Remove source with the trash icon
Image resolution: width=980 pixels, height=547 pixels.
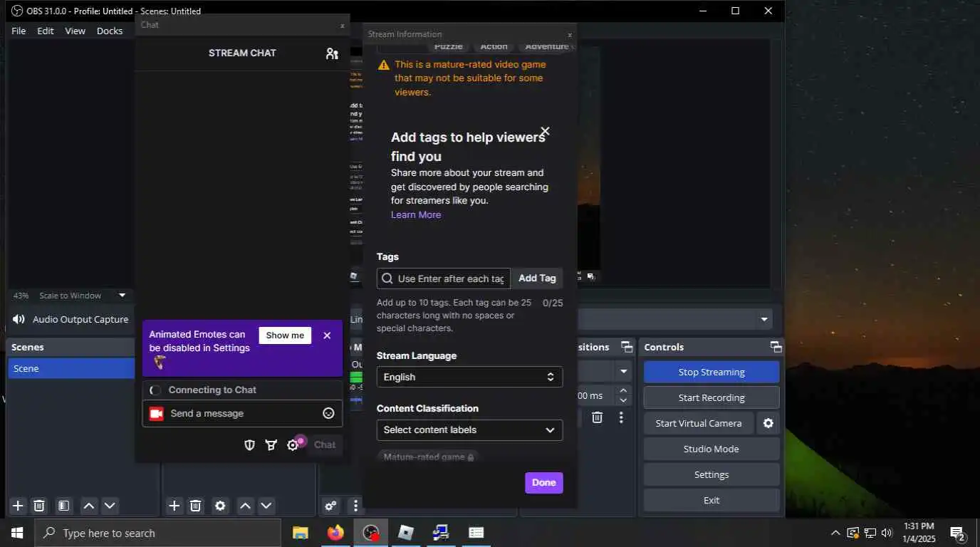(195, 506)
